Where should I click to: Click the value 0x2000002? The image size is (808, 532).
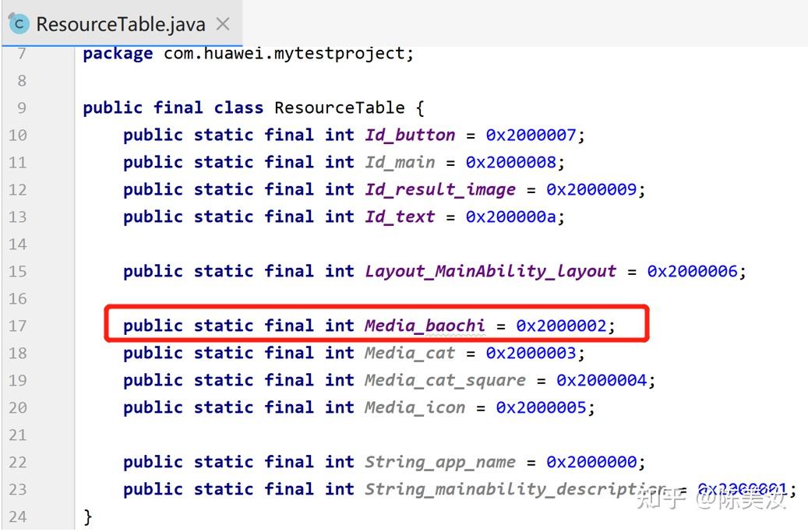[561, 326]
